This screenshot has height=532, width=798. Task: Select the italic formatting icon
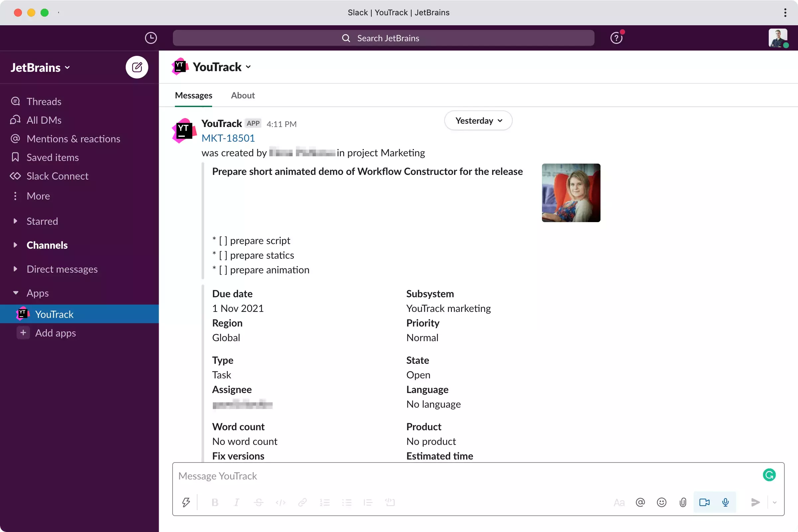pos(237,502)
